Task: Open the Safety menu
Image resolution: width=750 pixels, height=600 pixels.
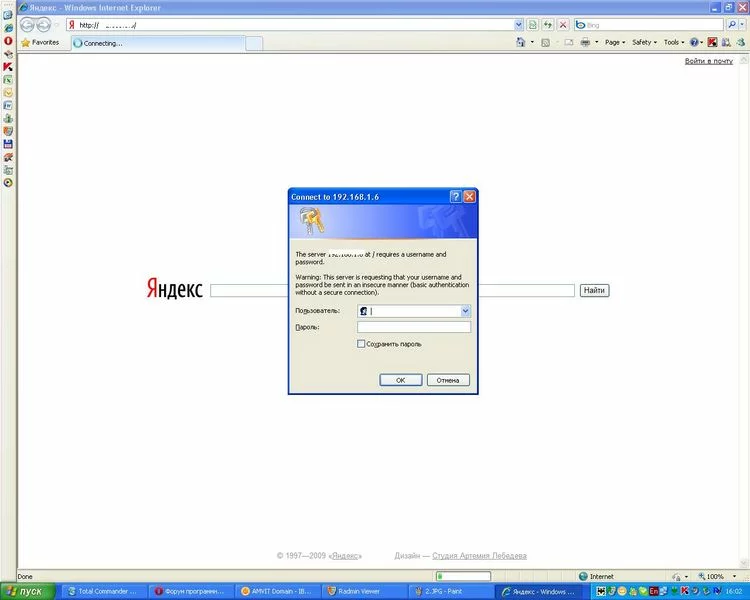Action: [x=643, y=43]
